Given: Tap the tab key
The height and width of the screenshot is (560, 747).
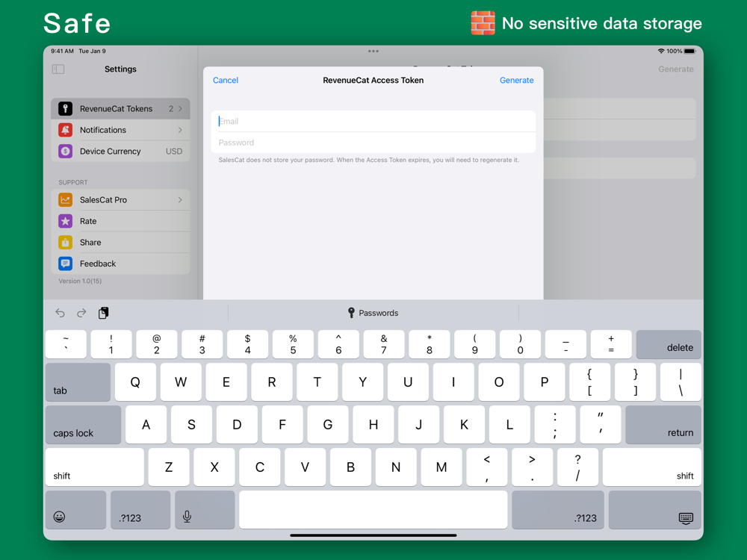Looking at the screenshot, I should tap(78, 382).
